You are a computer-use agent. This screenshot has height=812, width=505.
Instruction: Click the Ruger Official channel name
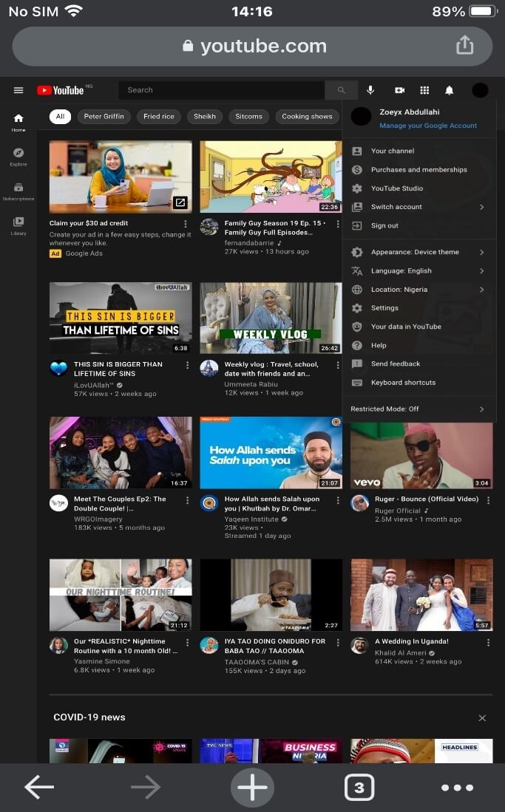(397, 511)
